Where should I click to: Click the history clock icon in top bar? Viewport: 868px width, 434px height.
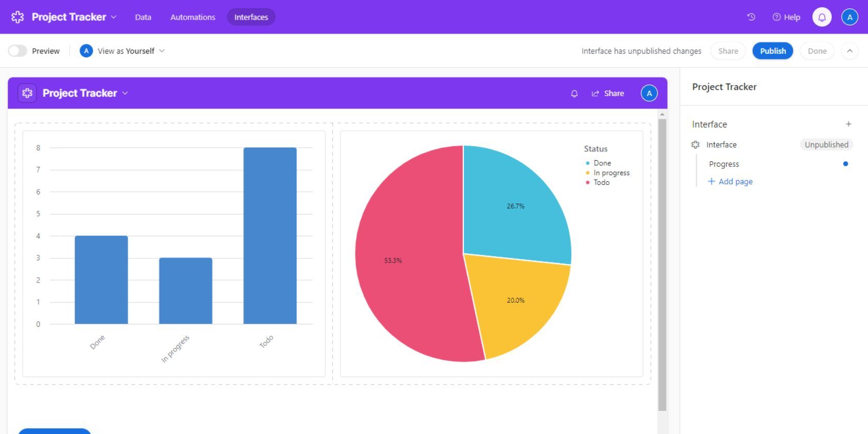pyautogui.click(x=751, y=17)
